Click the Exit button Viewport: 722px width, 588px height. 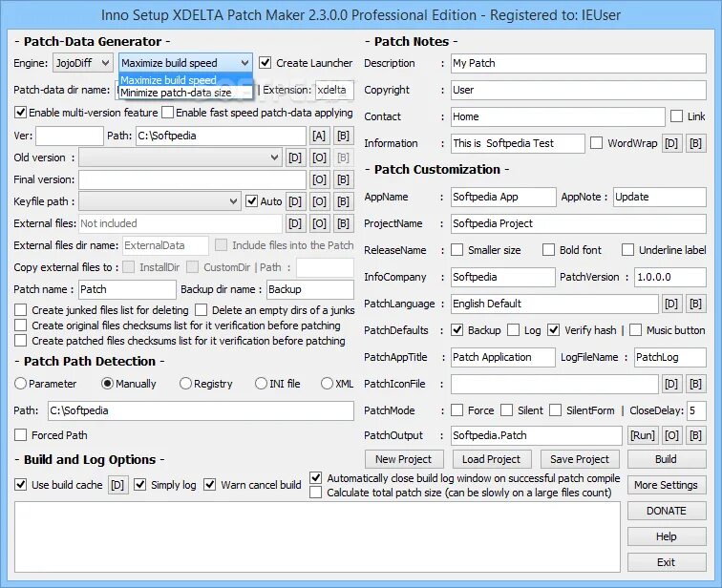point(667,562)
